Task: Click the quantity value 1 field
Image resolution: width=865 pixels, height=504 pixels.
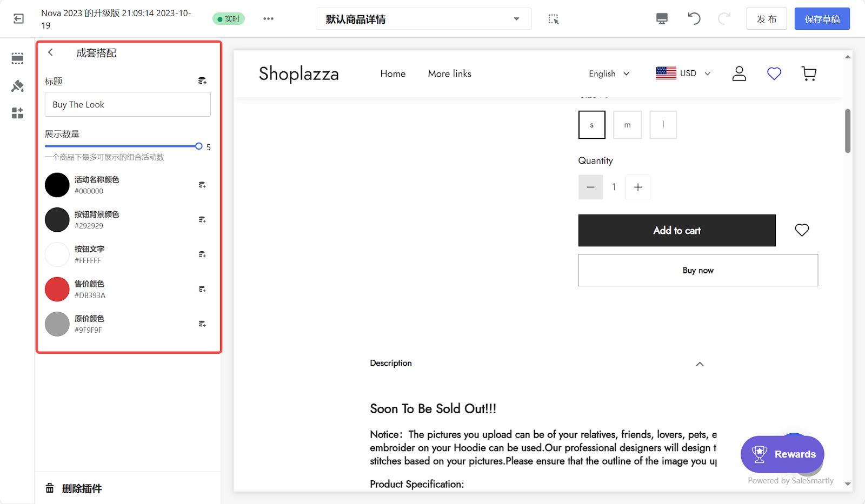Action: 614,187
